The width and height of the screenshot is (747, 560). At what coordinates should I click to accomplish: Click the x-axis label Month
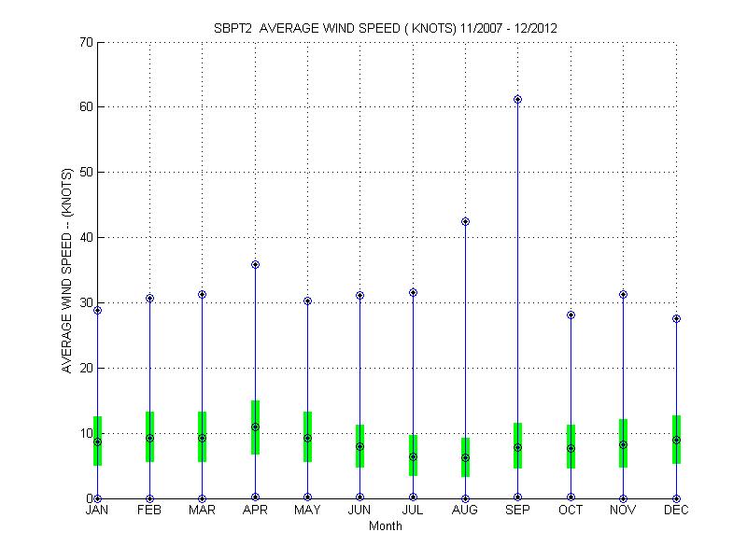click(x=386, y=525)
